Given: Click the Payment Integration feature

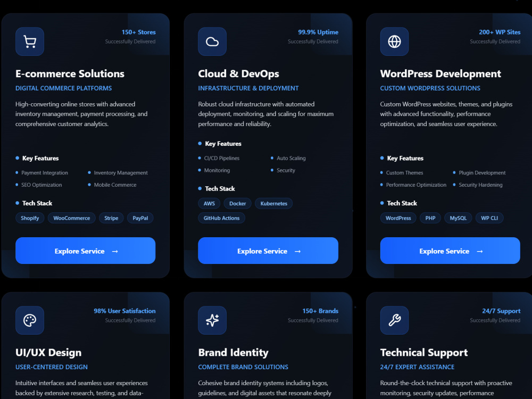Looking at the screenshot, I should click(45, 173).
